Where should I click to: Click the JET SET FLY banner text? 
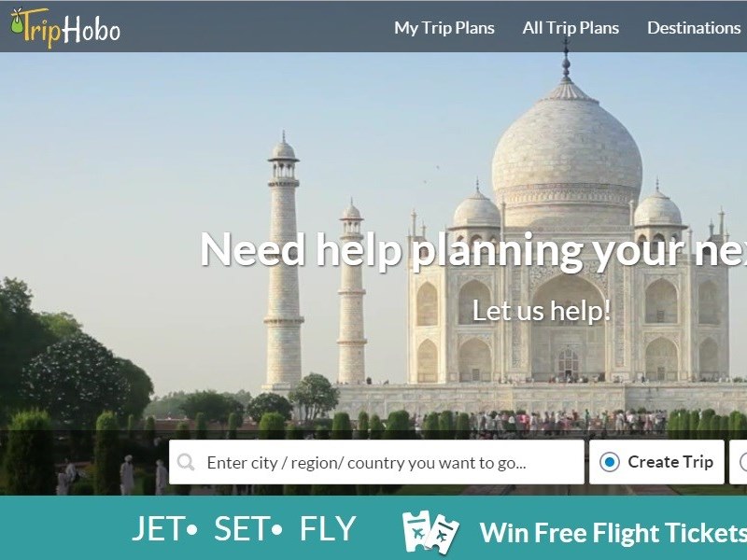point(244,528)
